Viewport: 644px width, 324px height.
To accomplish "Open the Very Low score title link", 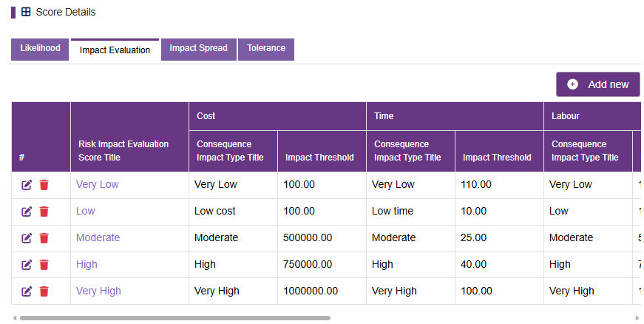I will click(98, 184).
